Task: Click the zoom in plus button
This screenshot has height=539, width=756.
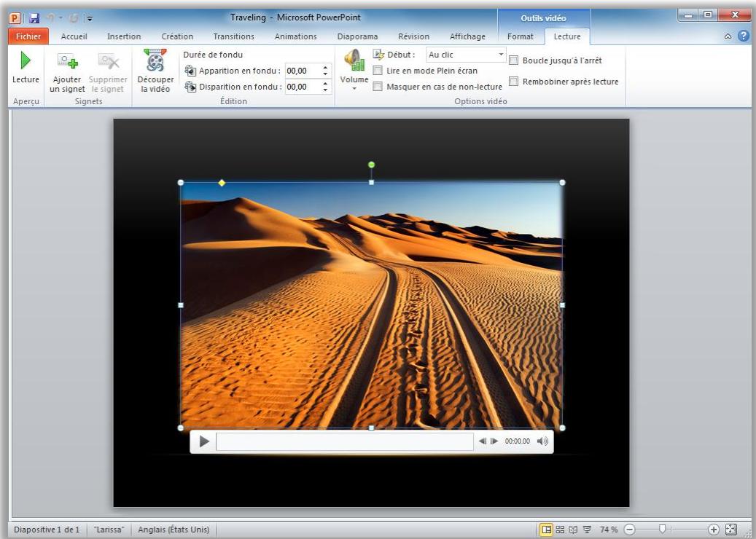Action: click(714, 530)
